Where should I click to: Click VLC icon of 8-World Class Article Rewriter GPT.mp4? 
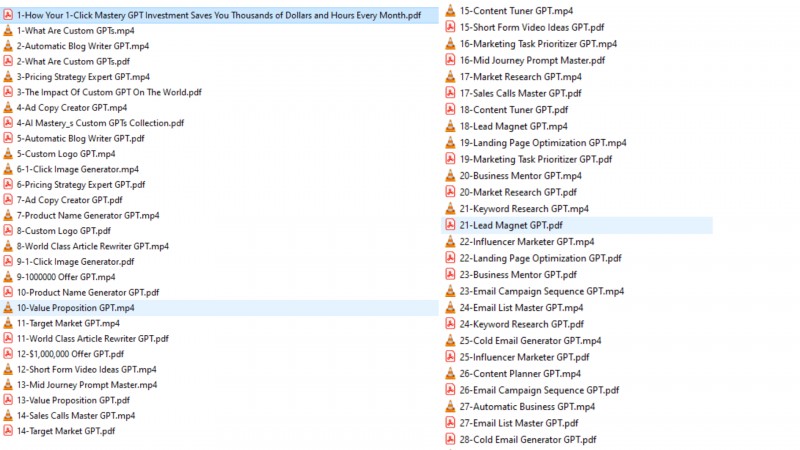click(8, 246)
